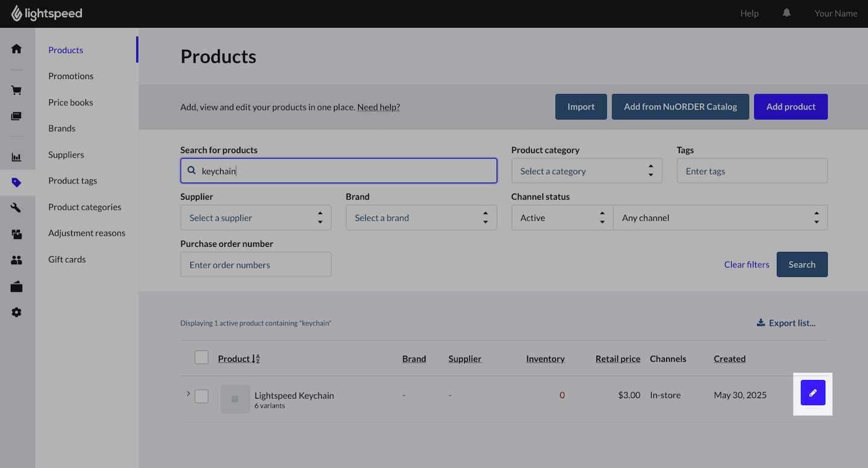This screenshot has height=468, width=868.
Task: Click the notification bell icon
Action: 787,13
